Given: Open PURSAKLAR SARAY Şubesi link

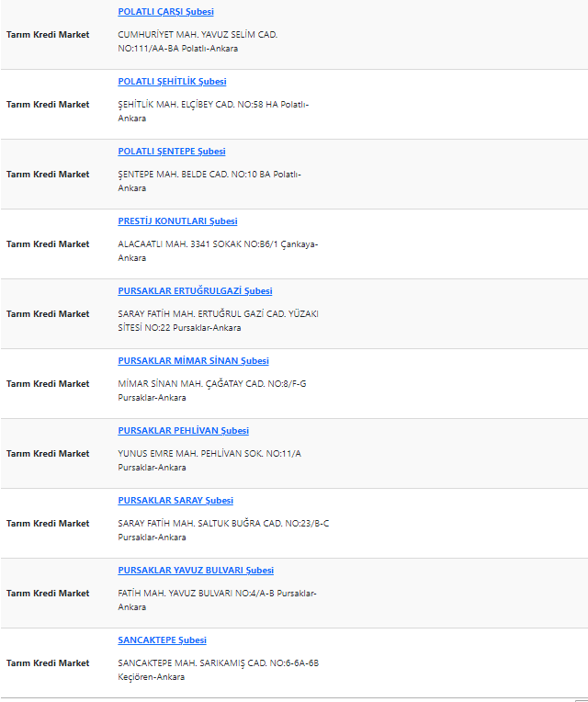Looking at the screenshot, I should coord(175,501).
